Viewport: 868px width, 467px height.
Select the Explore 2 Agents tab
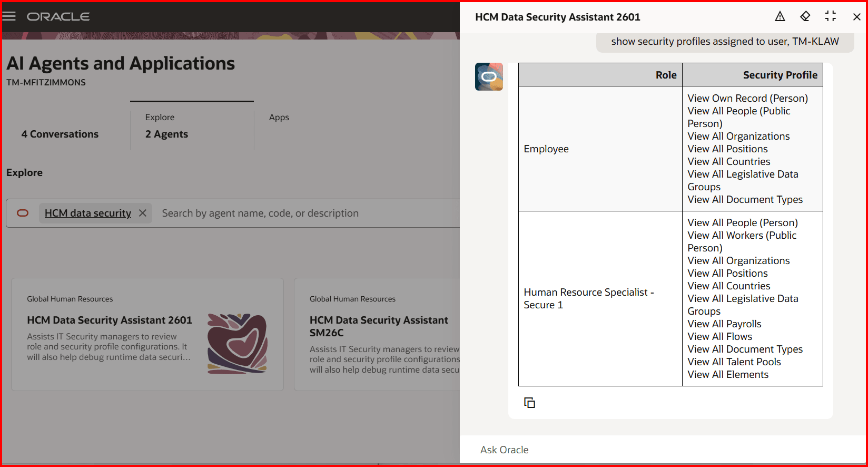[x=192, y=126]
